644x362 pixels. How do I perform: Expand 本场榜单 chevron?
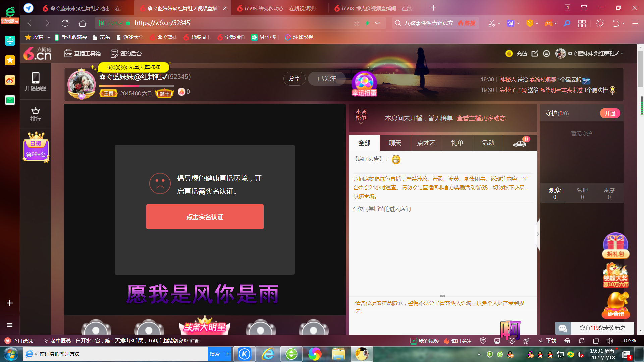(361, 124)
